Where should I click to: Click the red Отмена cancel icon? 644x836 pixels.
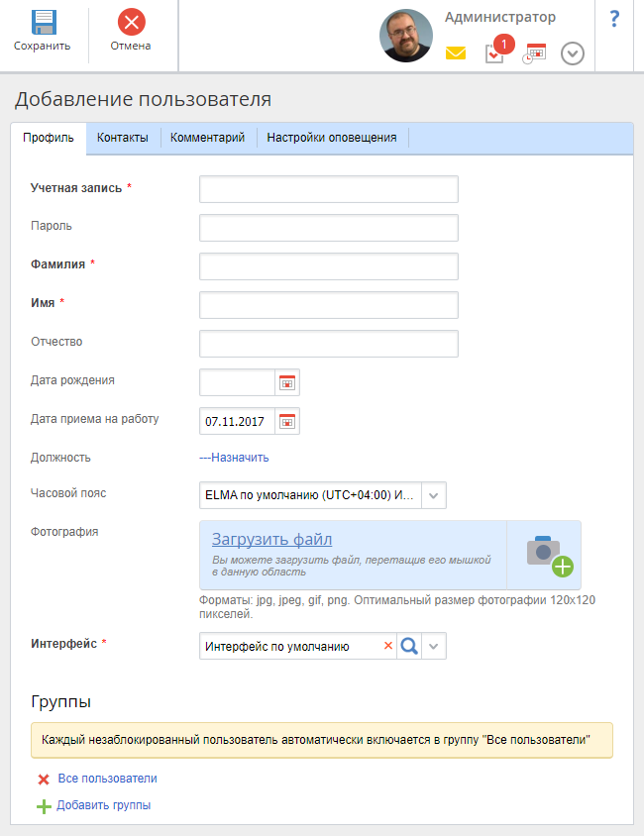click(131, 23)
